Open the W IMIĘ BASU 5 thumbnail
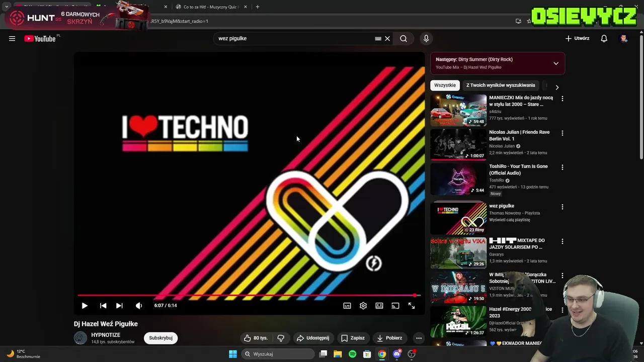Viewport: 644px width, 362px height. (458, 287)
